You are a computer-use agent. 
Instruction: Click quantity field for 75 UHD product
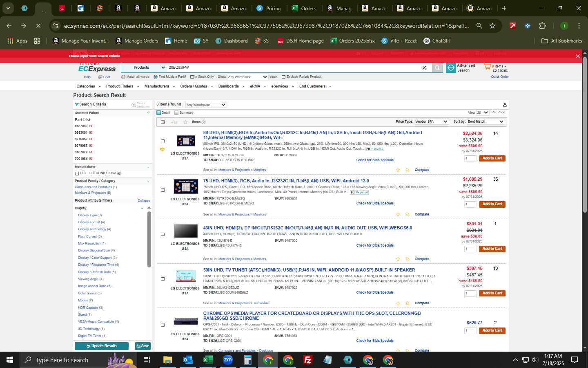(x=470, y=204)
